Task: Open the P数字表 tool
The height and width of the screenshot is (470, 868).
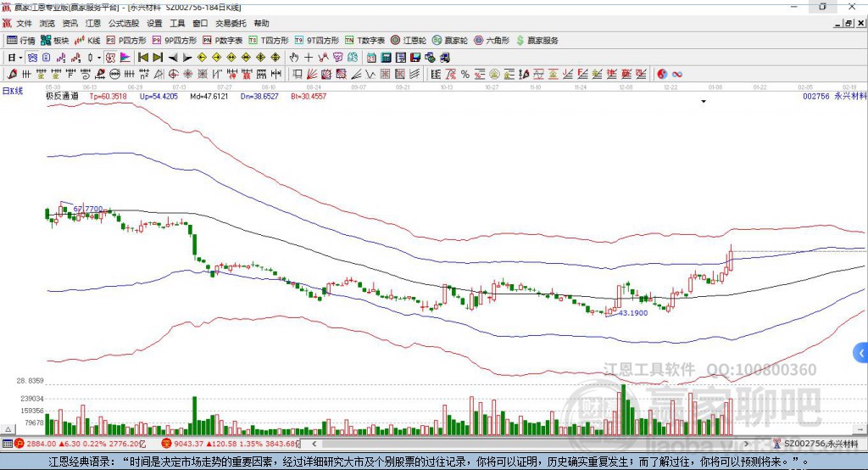Action: point(223,41)
